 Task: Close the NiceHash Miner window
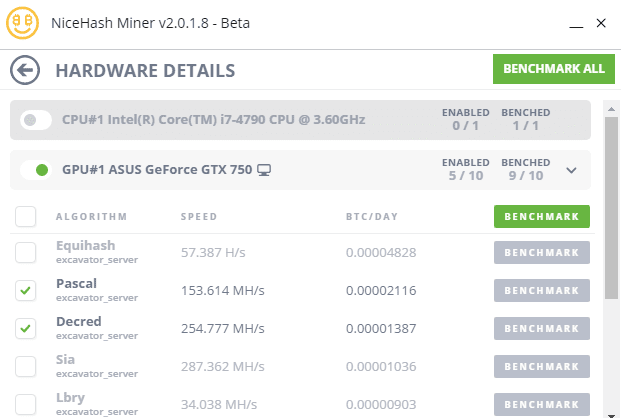[x=601, y=23]
